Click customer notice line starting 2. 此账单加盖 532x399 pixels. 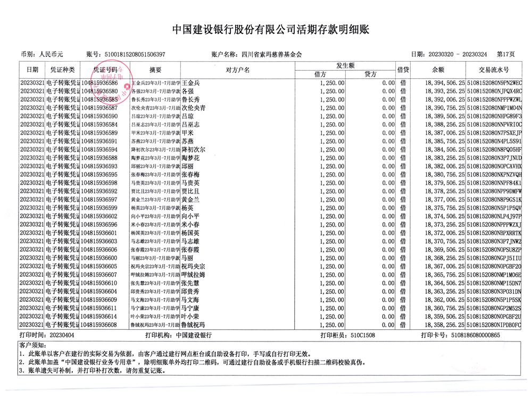[x=193, y=362]
